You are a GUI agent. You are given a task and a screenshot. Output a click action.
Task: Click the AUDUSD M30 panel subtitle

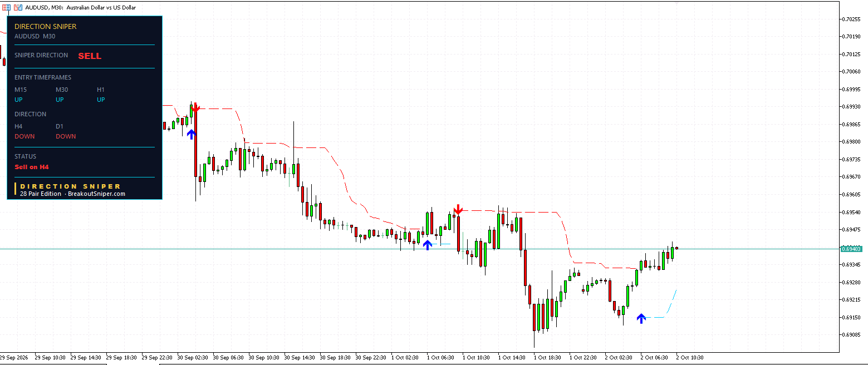click(35, 36)
